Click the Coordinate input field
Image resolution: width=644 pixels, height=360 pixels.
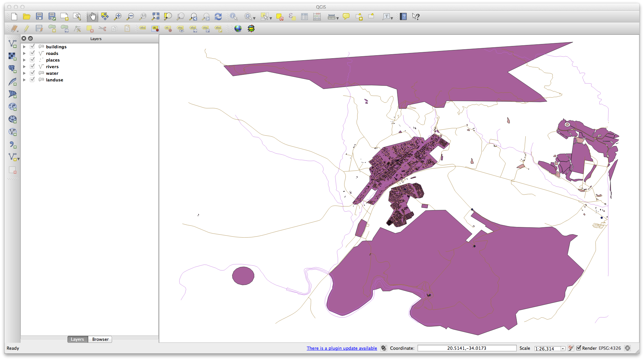point(466,348)
